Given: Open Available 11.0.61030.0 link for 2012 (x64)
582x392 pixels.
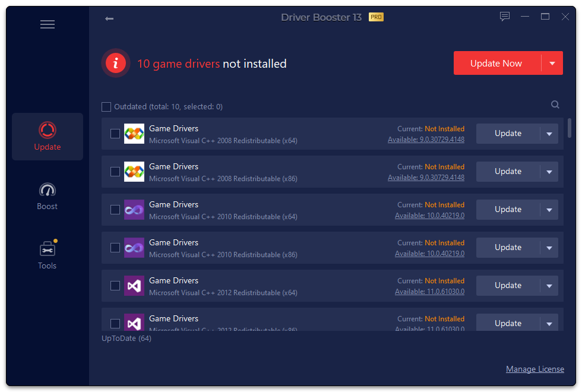Looking at the screenshot, I should click(429, 292).
